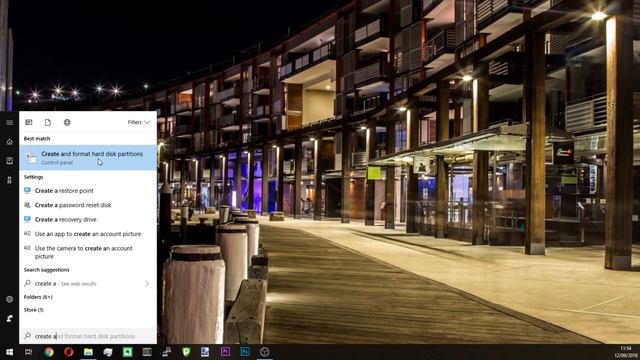Expand the Folders (6+) group
640x360 pixels.
pyautogui.click(x=38, y=297)
